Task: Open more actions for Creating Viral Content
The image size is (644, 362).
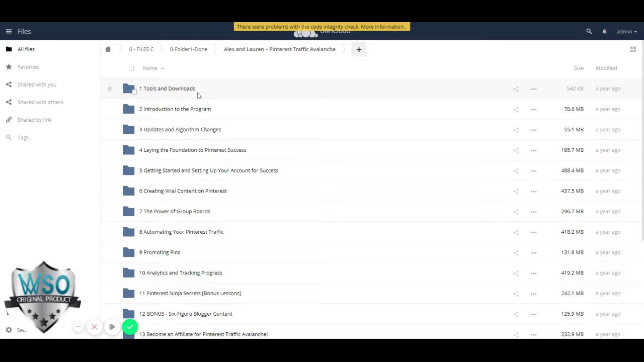Action: (x=533, y=191)
